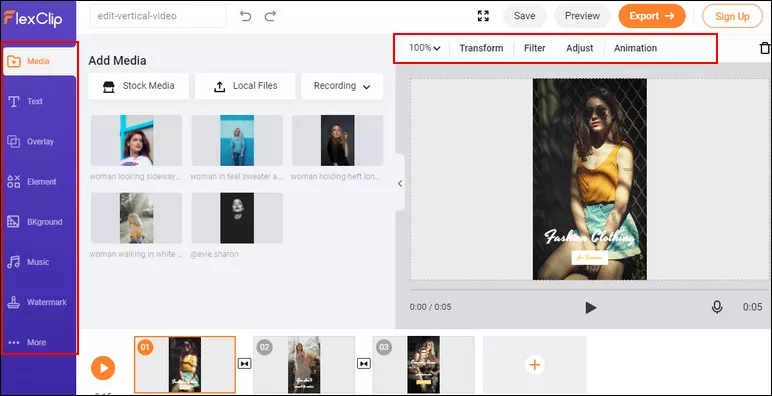Select scene 02 in the timeline
The image size is (772, 396).
[x=304, y=364]
